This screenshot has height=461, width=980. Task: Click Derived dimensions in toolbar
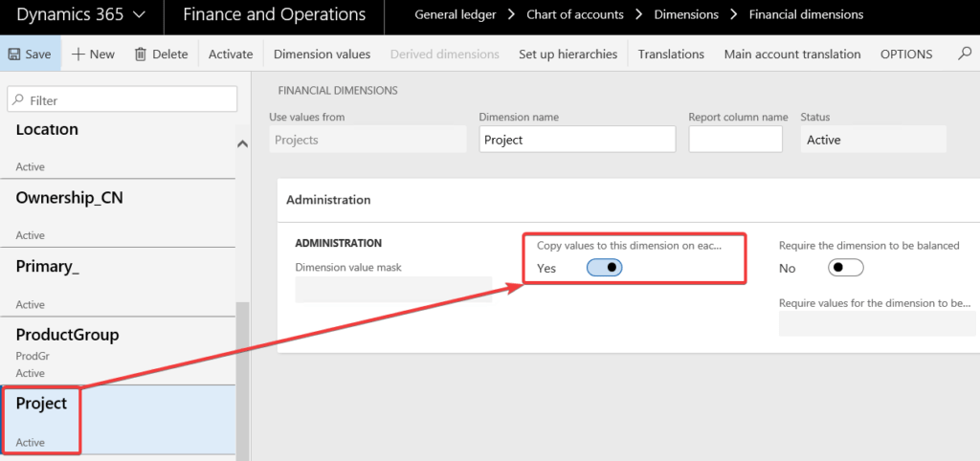click(444, 55)
